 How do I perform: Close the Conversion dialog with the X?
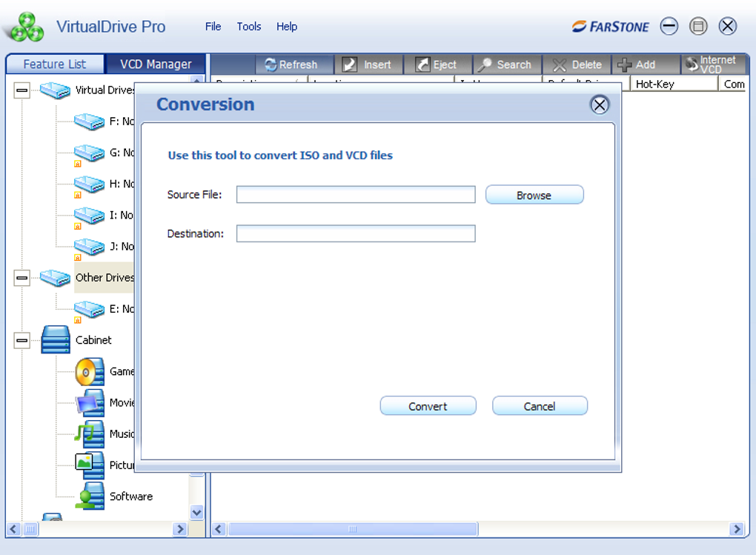tap(600, 104)
